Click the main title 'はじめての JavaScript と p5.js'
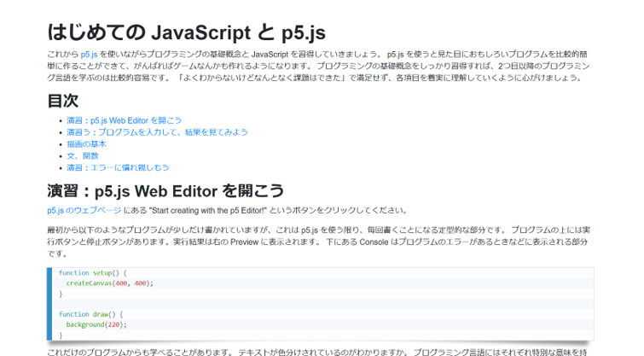Viewport: 644px width, 356px height. [x=186, y=32]
